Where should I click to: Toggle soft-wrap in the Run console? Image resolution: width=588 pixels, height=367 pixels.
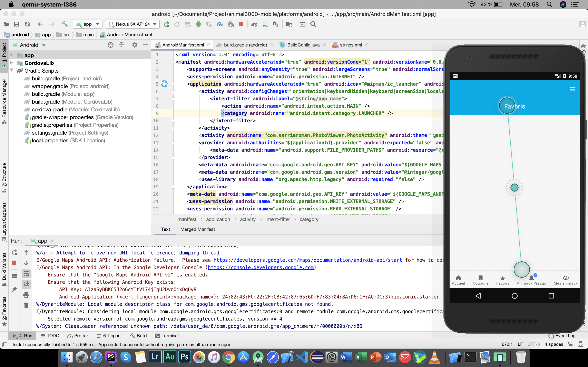[x=26, y=274]
